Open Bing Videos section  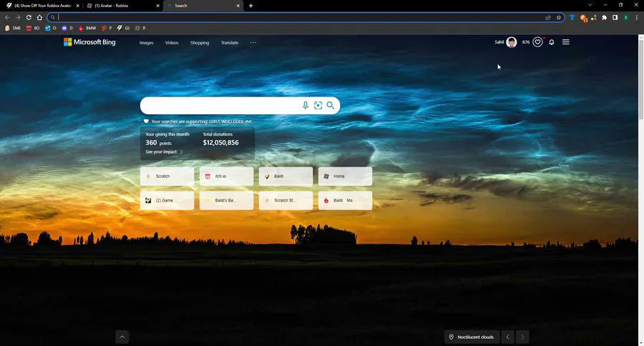click(x=172, y=43)
